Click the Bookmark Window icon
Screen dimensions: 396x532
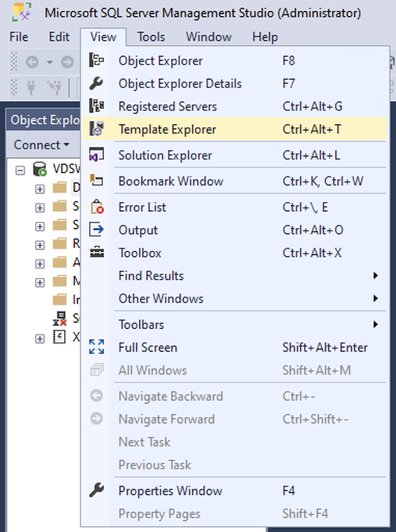(96, 181)
